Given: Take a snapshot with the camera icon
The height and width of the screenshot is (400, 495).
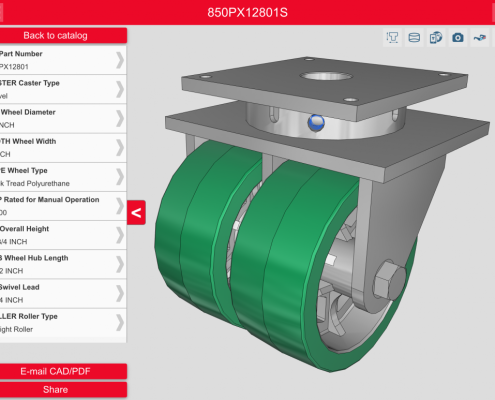Looking at the screenshot, I should click(x=458, y=37).
